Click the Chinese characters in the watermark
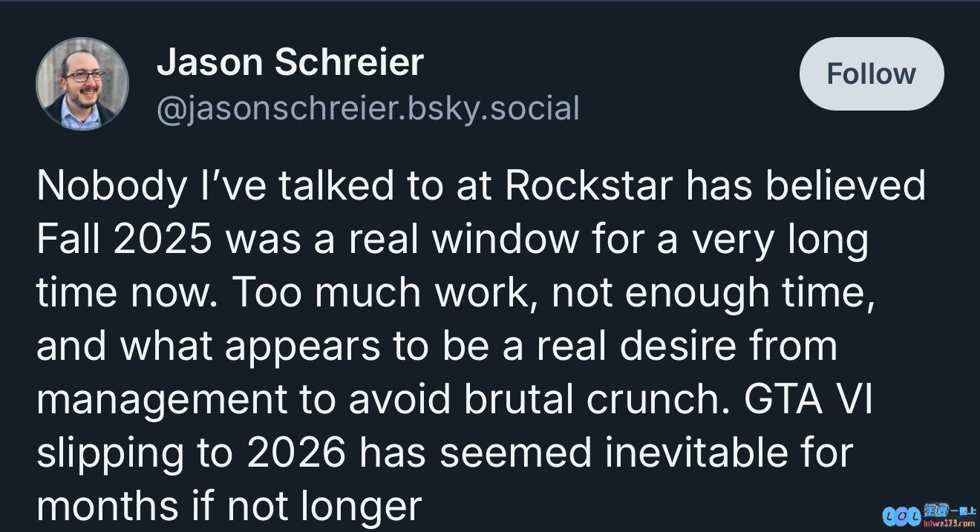The height and width of the screenshot is (532, 980). click(x=949, y=511)
